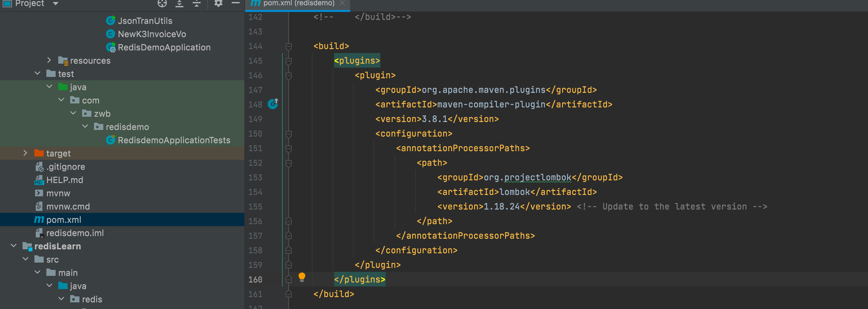Click fold end marker on line 156
The width and height of the screenshot is (868, 309).
pyautogui.click(x=289, y=221)
